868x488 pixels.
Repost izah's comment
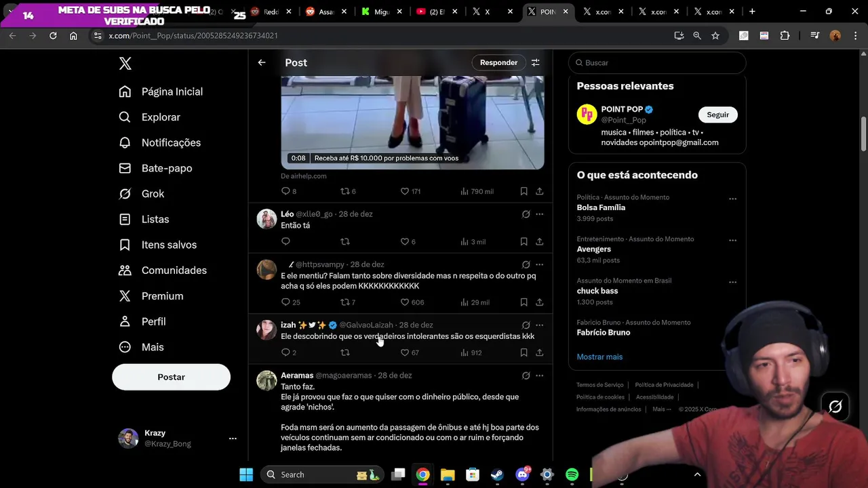coord(345,352)
